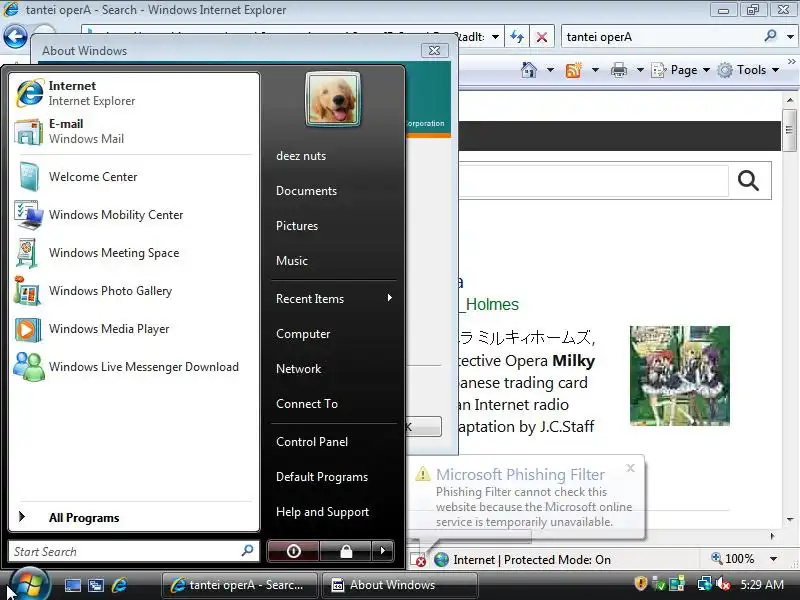Viewport: 800px width, 600px height.
Task: Go to IE Home page icon
Action: (529, 69)
